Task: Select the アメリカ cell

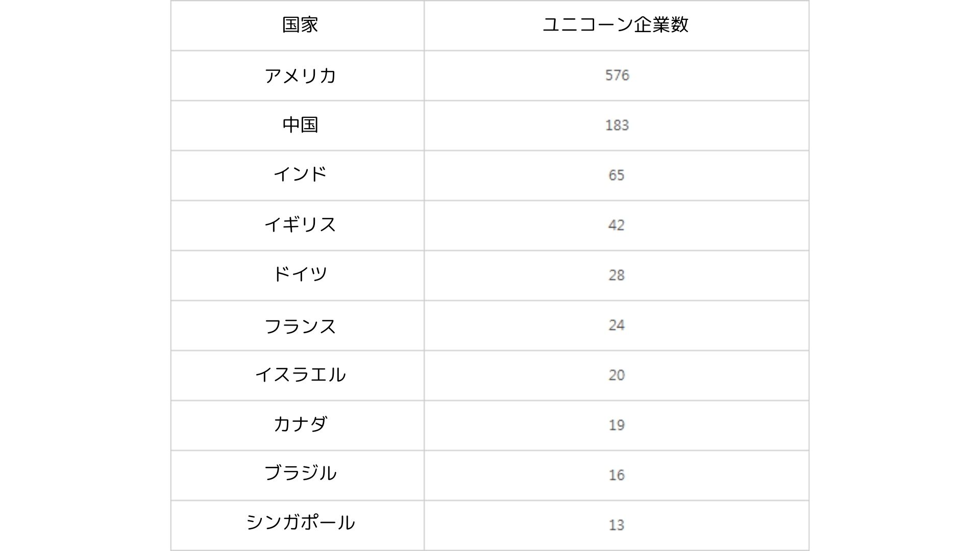Action: (x=298, y=76)
